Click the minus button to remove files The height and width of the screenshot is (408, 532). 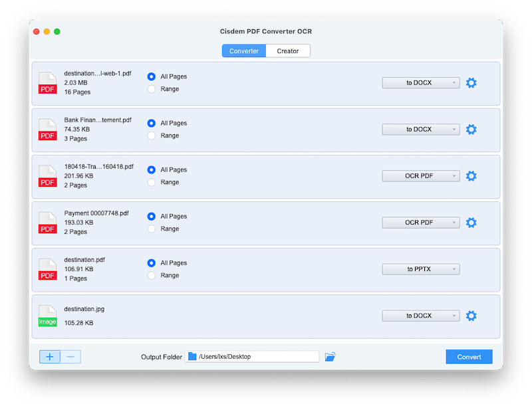point(69,356)
